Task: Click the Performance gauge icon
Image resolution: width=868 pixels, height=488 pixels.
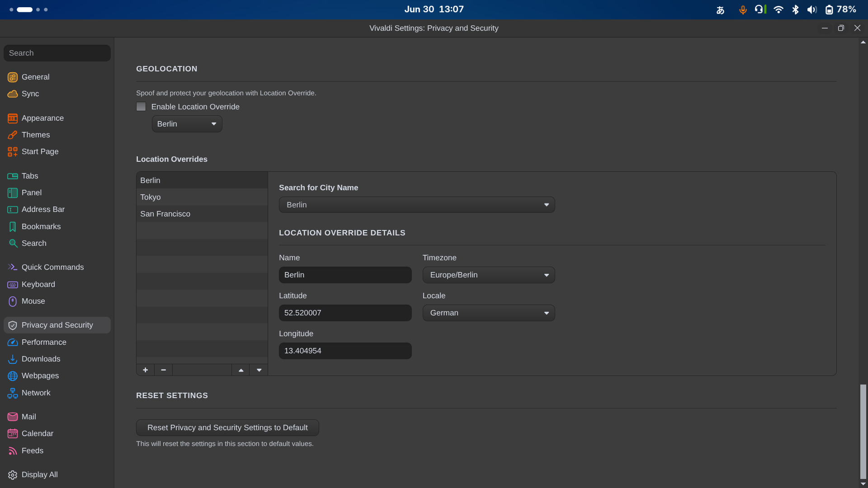Action: (x=13, y=343)
